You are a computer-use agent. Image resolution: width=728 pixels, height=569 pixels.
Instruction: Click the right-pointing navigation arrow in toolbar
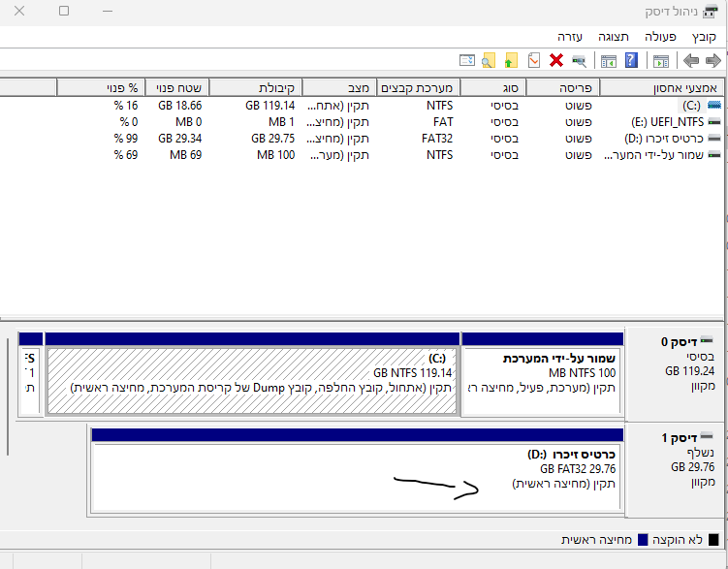pyautogui.click(x=712, y=61)
